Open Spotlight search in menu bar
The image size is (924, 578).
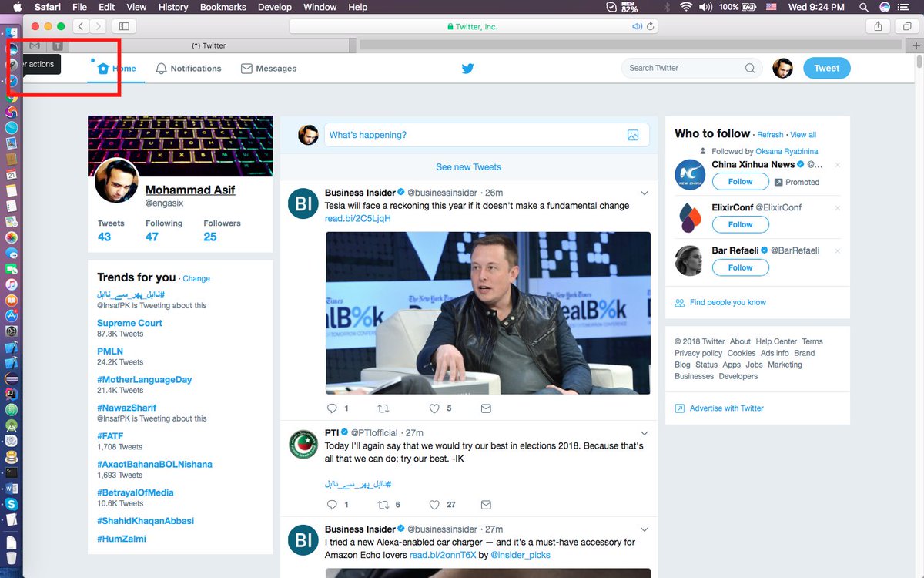pyautogui.click(x=863, y=7)
